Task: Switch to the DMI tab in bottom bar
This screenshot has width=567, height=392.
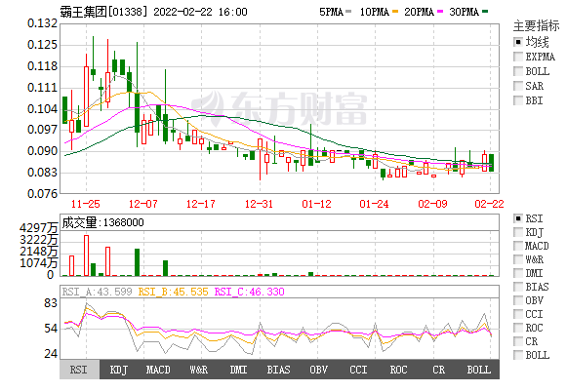Action: tap(239, 370)
